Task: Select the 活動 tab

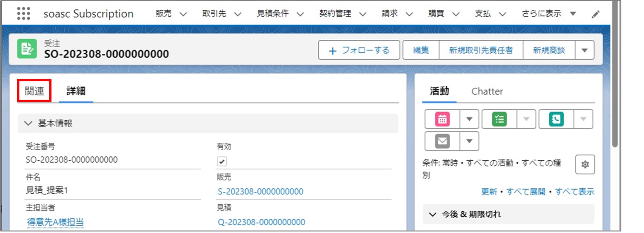Action: tap(439, 91)
